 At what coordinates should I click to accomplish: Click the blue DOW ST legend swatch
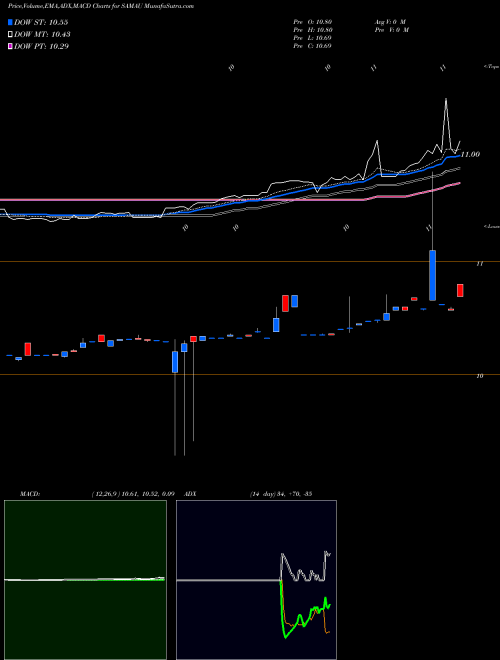11,22
